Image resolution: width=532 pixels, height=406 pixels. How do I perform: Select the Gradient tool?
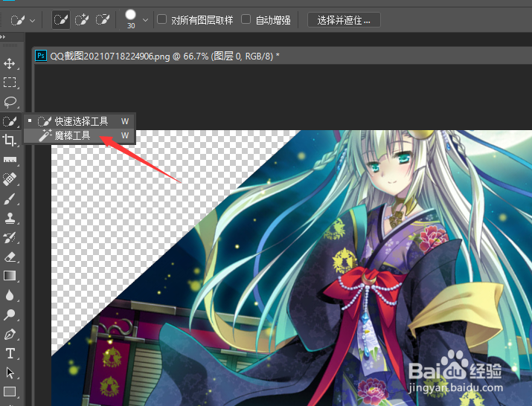[10, 276]
